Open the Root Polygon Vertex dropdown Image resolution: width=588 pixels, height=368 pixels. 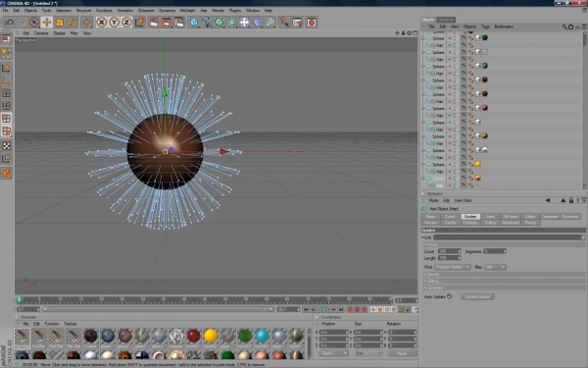452,267
